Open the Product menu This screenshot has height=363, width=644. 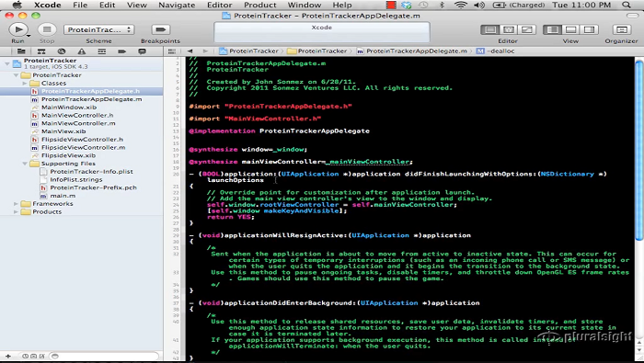[260, 5]
